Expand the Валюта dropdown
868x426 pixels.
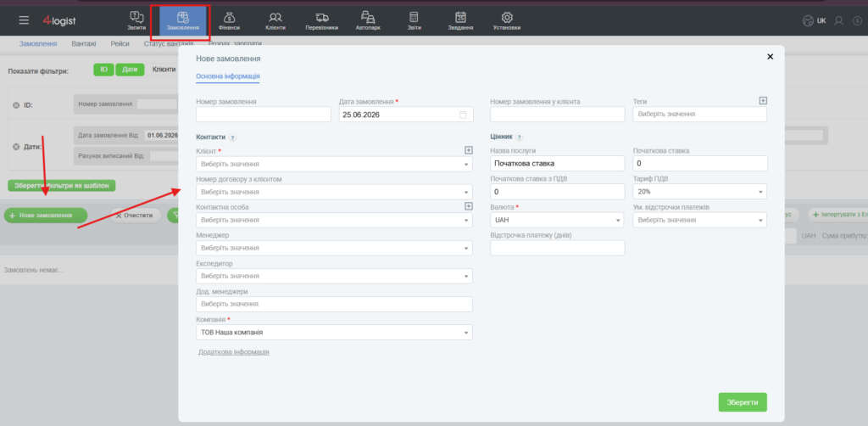tap(618, 221)
